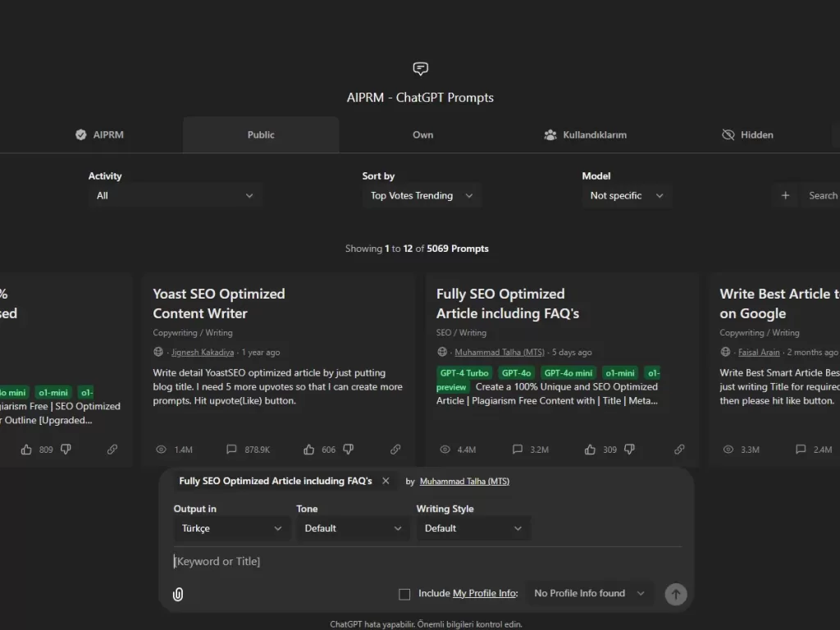Screen dimensions: 840x630
Task: Click the paperclip attach file icon
Action: (178, 594)
